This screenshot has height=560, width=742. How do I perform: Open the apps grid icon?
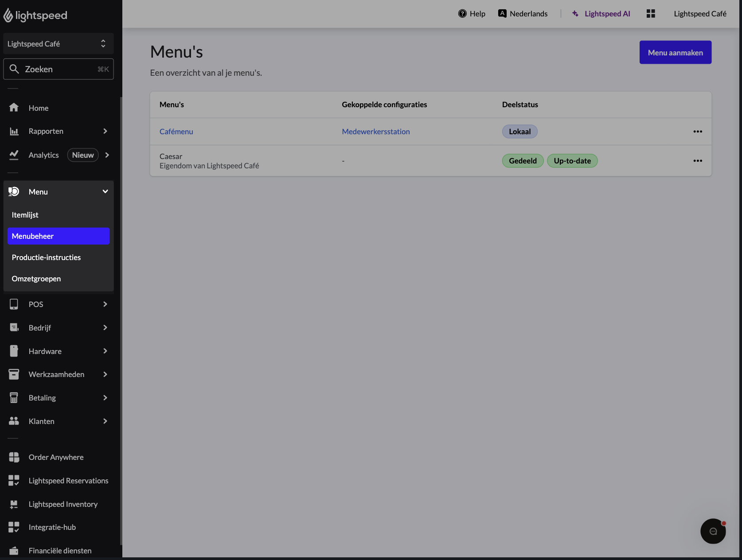point(651,14)
